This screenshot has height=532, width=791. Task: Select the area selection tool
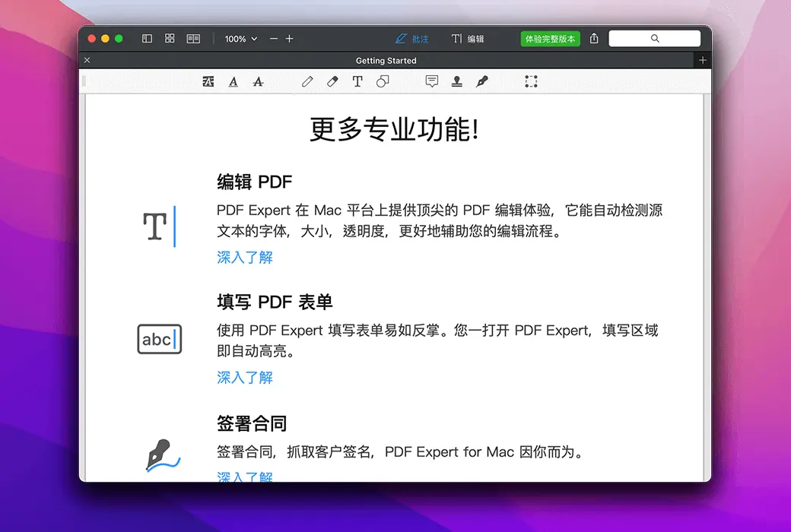tap(531, 81)
